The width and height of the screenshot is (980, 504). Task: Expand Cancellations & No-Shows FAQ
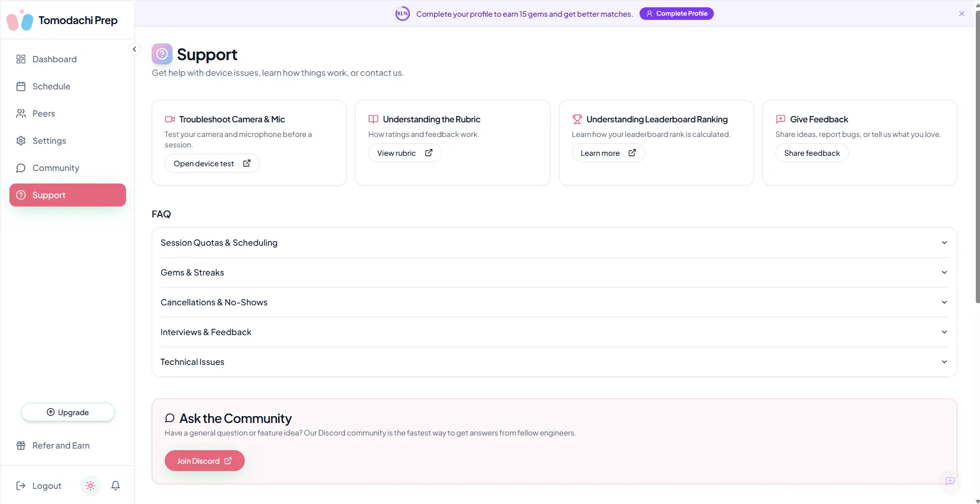coord(554,302)
